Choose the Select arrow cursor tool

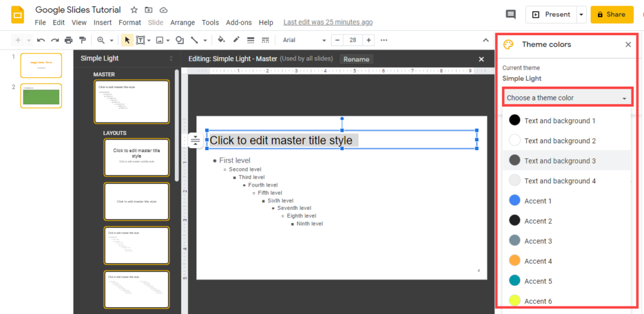coord(127,40)
